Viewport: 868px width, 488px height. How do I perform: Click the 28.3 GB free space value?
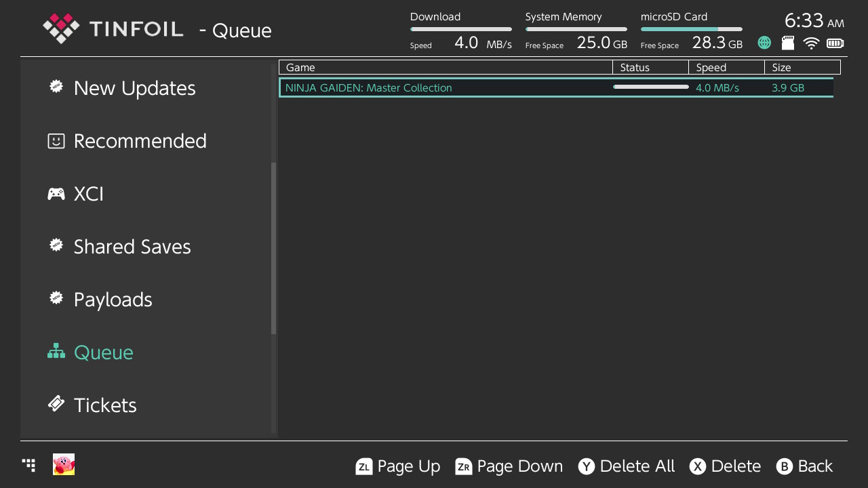click(x=717, y=43)
